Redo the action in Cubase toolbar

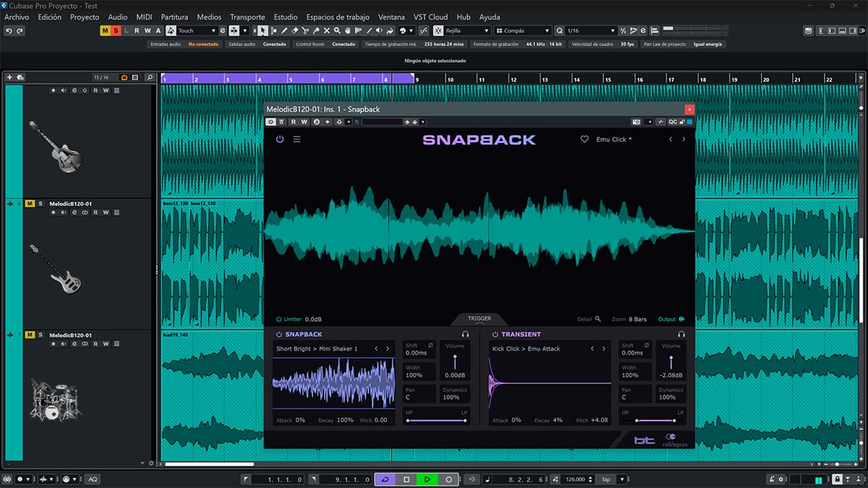[x=20, y=31]
